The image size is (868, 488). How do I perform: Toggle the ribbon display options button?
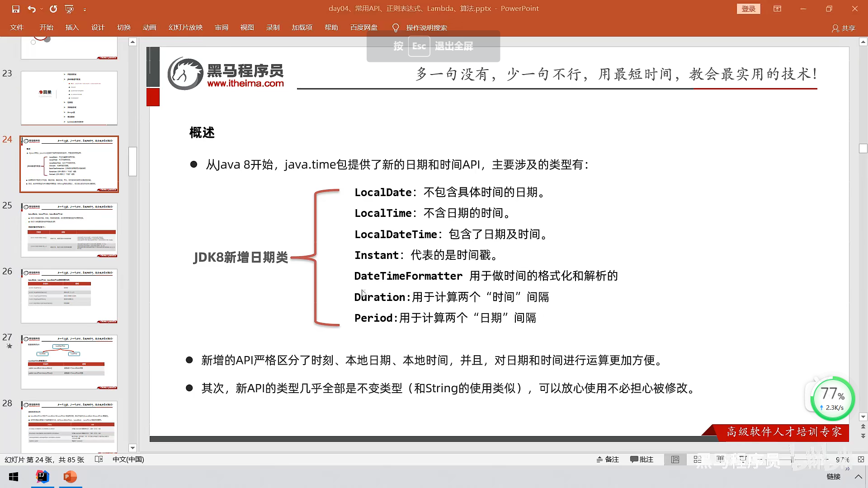pyautogui.click(x=777, y=9)
